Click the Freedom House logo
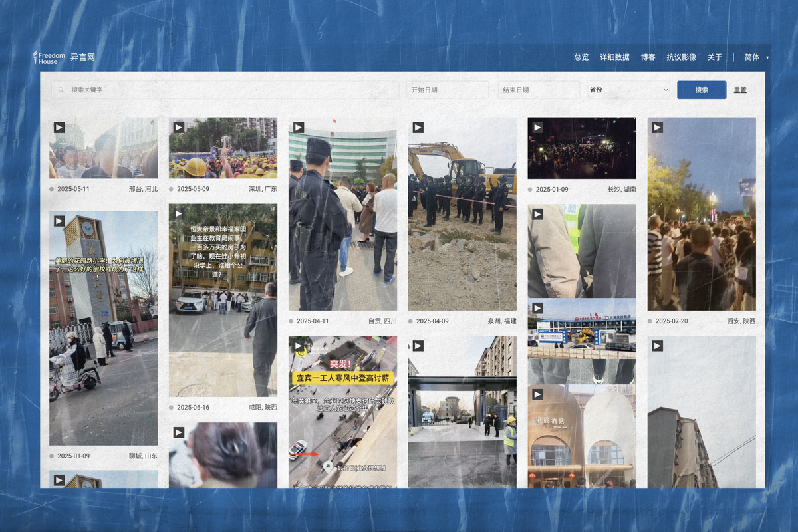This screenshot has width=798, height=532. pos(50,58)
